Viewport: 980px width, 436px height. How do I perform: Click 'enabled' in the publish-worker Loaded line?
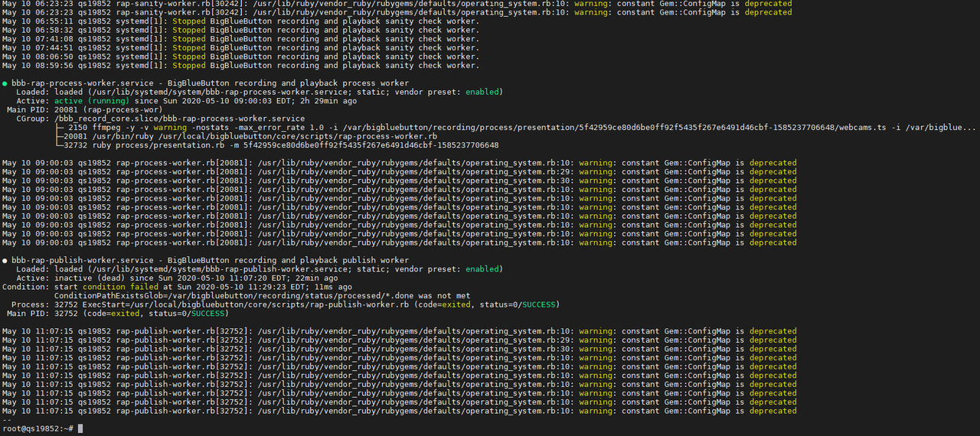point(484,269)
